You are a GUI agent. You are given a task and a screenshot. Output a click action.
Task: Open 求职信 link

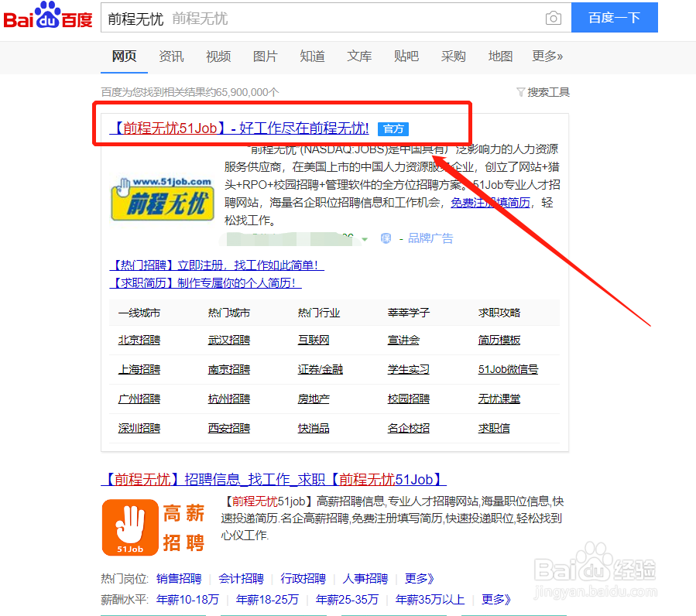tap(494, 428)
